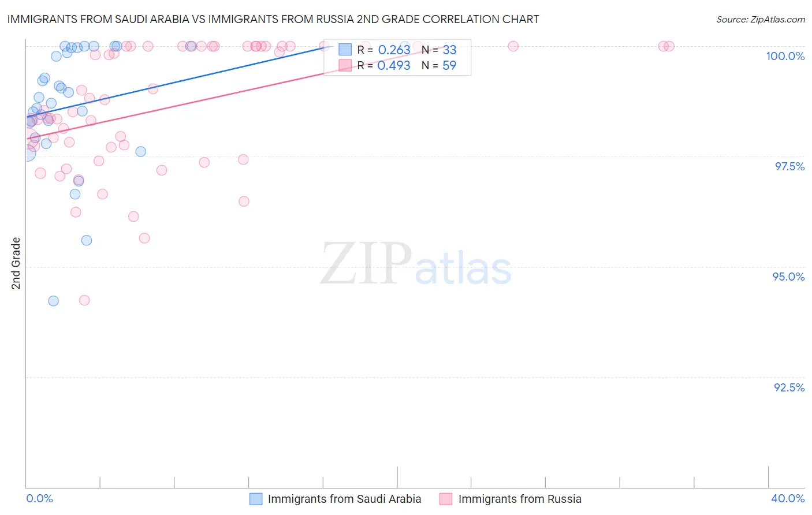Click the ZIPatlas watermark logo
The image size is (812, 515).
point(416,264)
